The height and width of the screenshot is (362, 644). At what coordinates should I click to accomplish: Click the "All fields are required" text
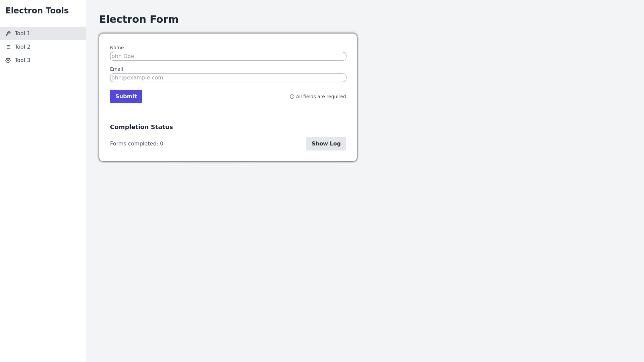[x=321, y=97]
